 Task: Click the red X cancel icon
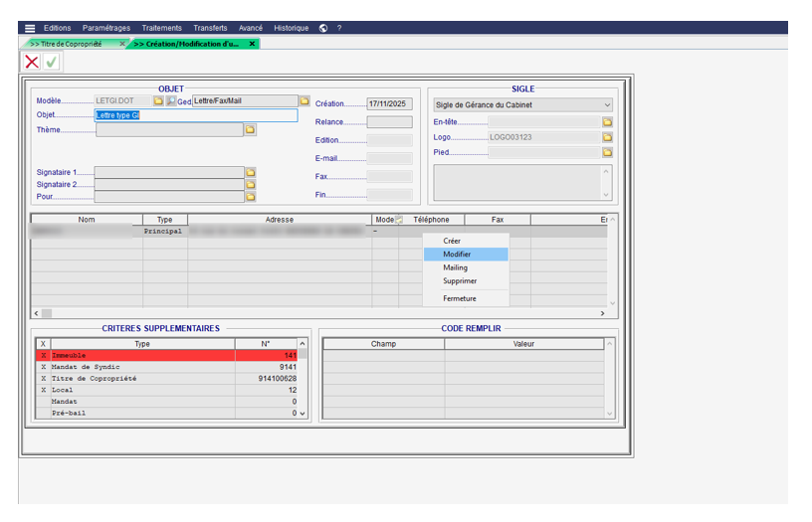(x=32, y=62)
